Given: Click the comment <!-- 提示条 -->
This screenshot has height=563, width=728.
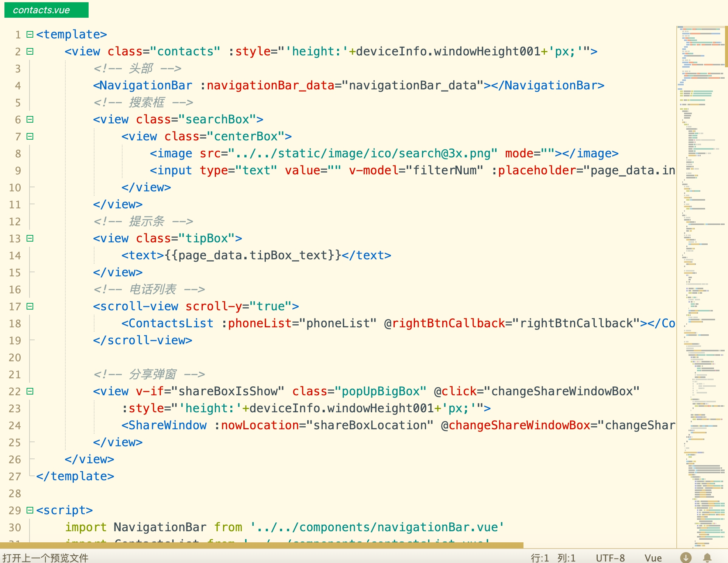Looking at the screenshot, I should [143, 221].
